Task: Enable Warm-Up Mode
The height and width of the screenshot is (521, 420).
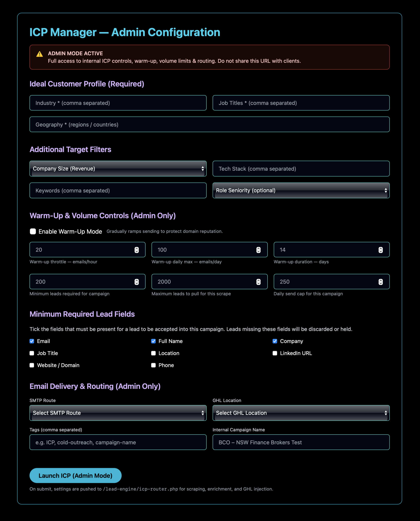Action: pyautogui.click(x=33, y=231)
